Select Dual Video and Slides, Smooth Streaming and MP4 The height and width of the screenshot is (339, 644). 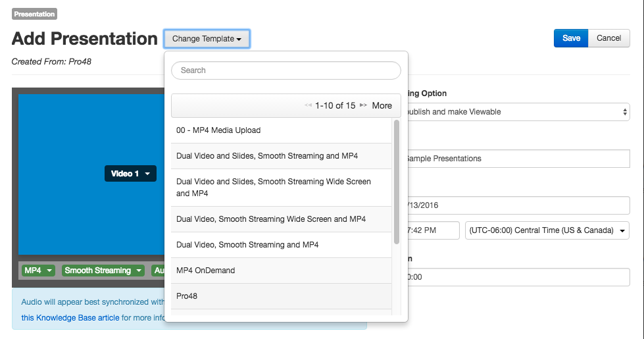pyautogui.click(x=282, y=156)
